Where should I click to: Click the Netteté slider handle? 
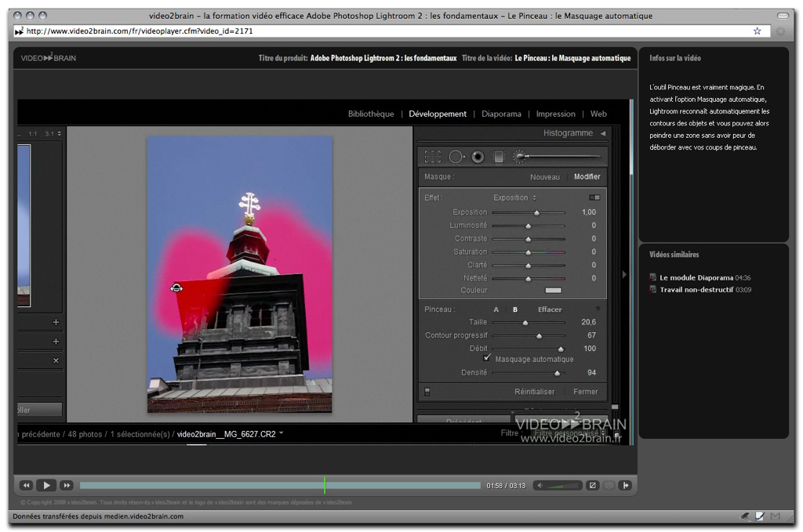[529, 279]
